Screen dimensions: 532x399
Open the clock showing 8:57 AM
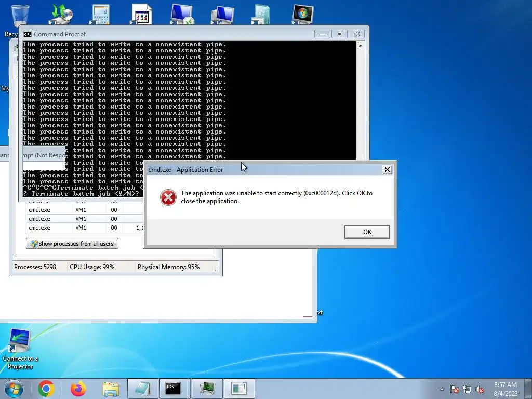[x=506, y=389]
